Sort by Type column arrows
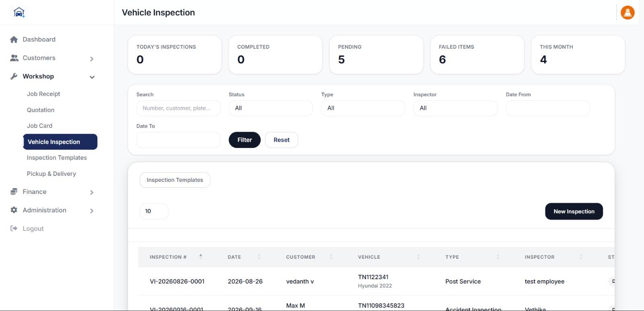 coord(498,257)
